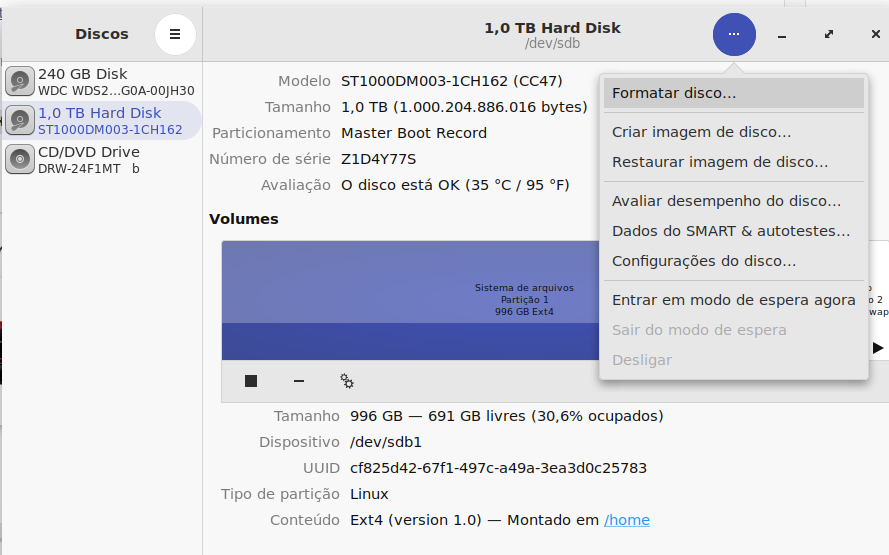Click the greyed Desligar menu entry

click(734, 361)
